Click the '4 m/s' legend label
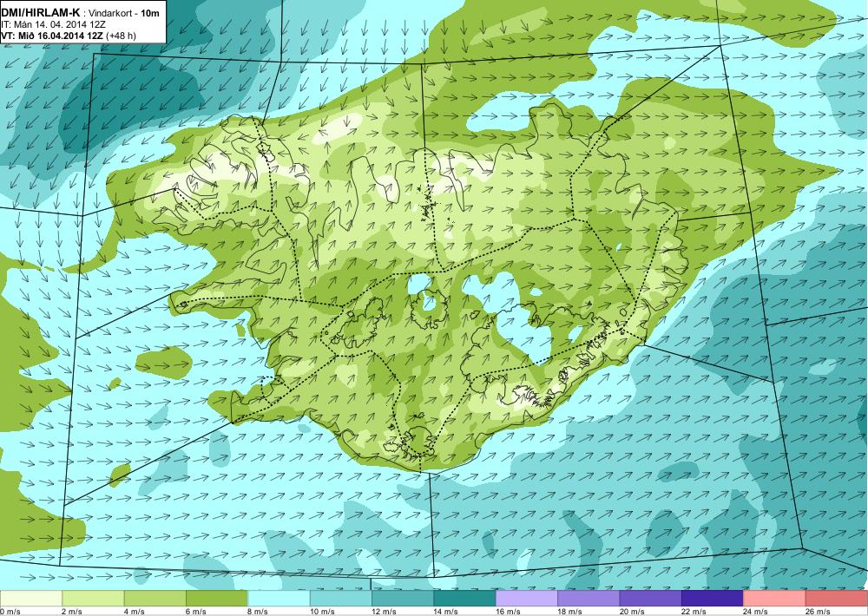 (x=134, y=612)
